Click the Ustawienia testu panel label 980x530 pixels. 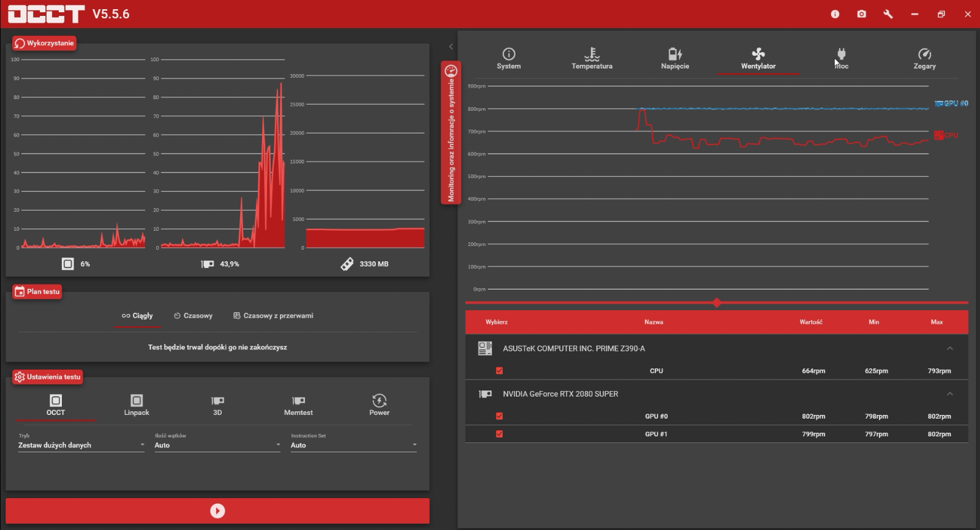48,377
